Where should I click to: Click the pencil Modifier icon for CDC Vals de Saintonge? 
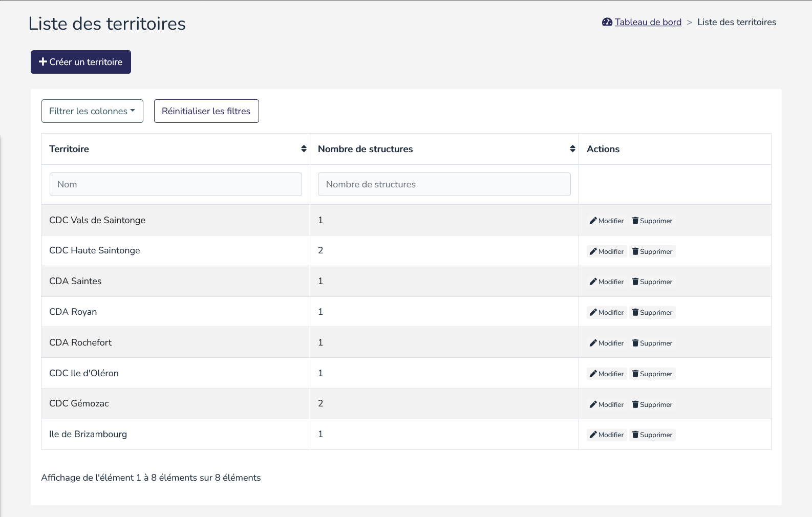(x=593, y=221)
